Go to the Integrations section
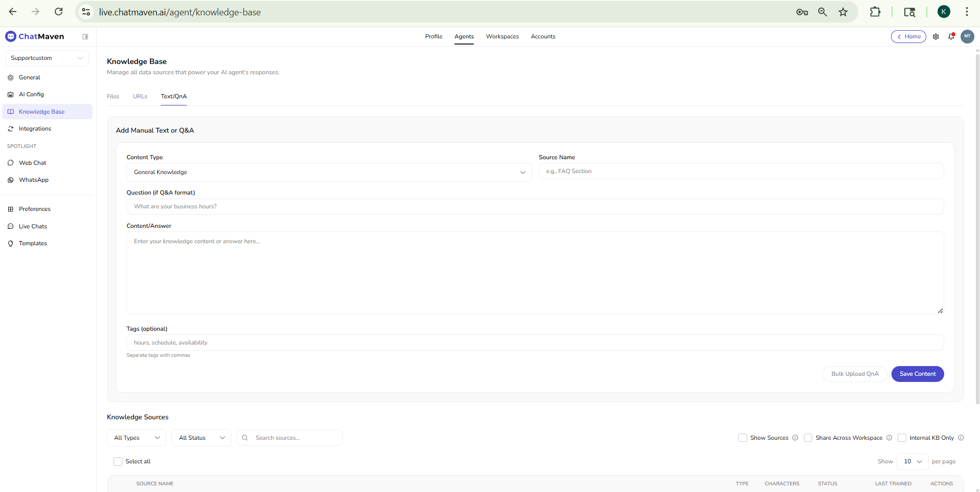This screenshot has width=980, height=492. (34, 129)
